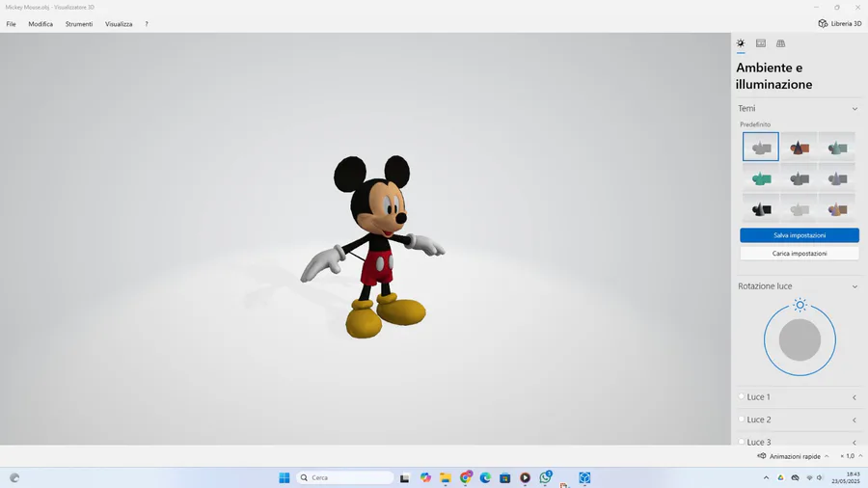The width and height of the screenshot is (868, 488).
Task: Select the dark gray theme in middle row
Action: [799, 177]
